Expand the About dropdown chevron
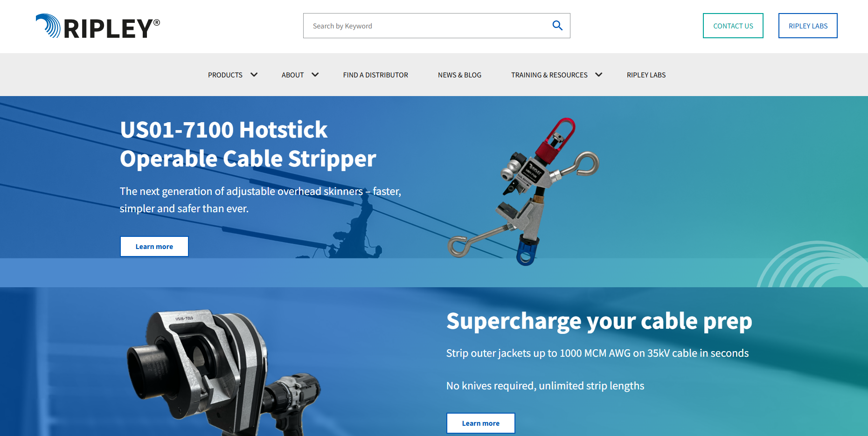 (315, 75)
